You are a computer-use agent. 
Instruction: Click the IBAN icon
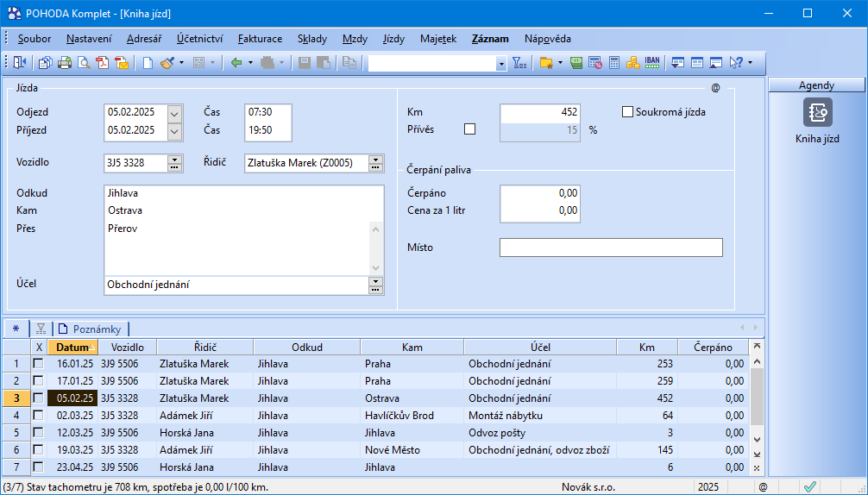point(652,62)
